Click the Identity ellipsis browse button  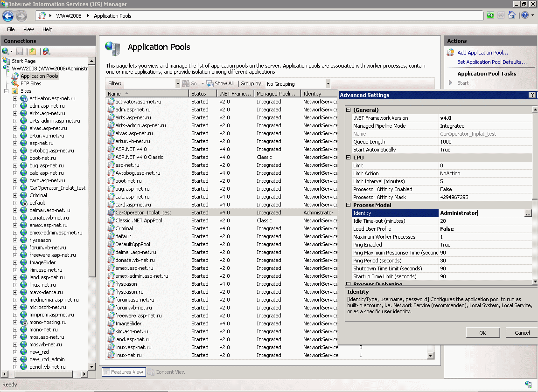tap(528, 213)
